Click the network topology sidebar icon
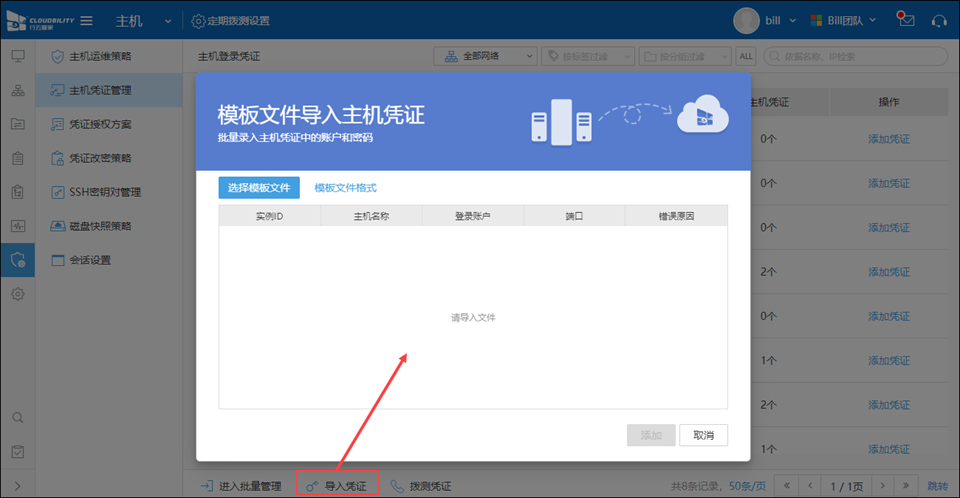This screenshot has width=960, height=498. coord(17,90)
